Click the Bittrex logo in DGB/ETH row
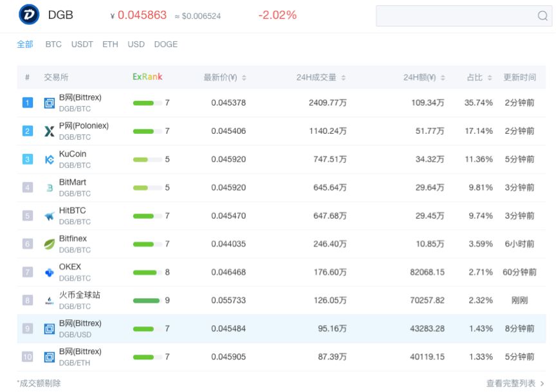The width and height of the screenshot is (556, 392). (x=50, y=357)
